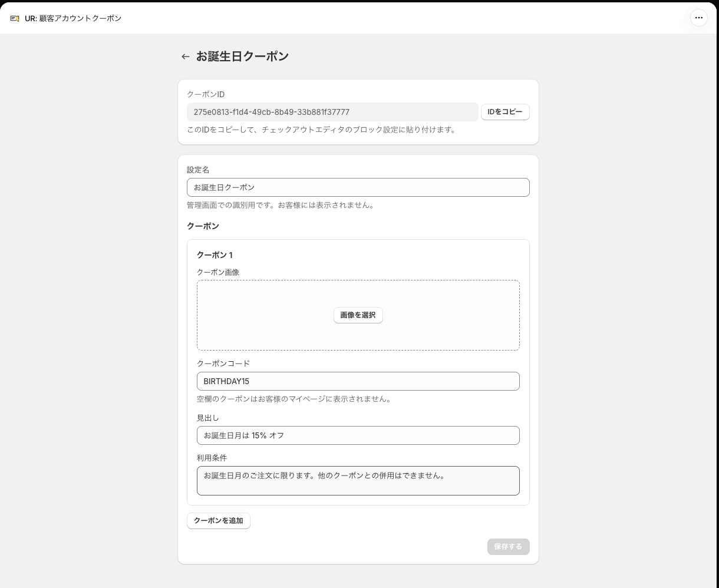The image size is (719, 588).
Task: Click the クーポン section heading
Action: (203, 226)
